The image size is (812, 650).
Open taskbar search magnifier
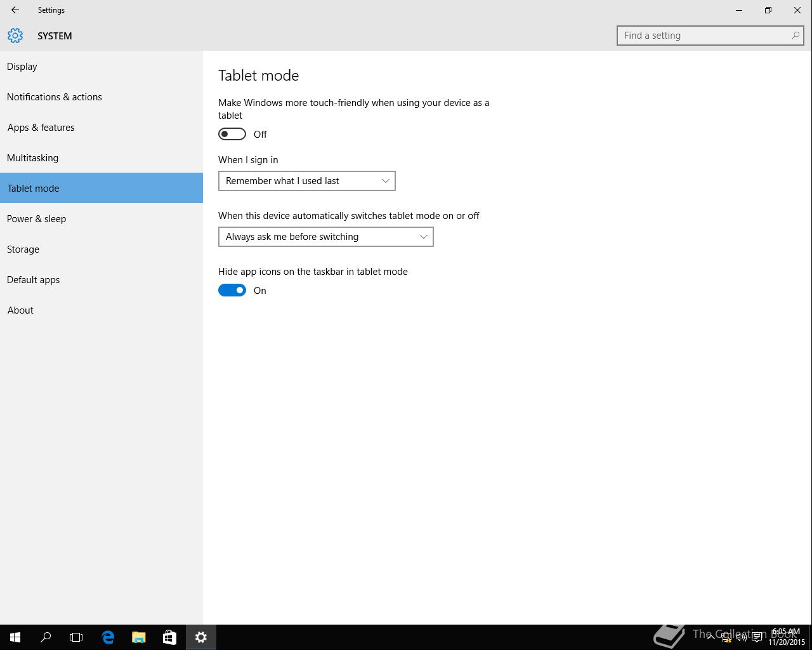tap(46, 637)
